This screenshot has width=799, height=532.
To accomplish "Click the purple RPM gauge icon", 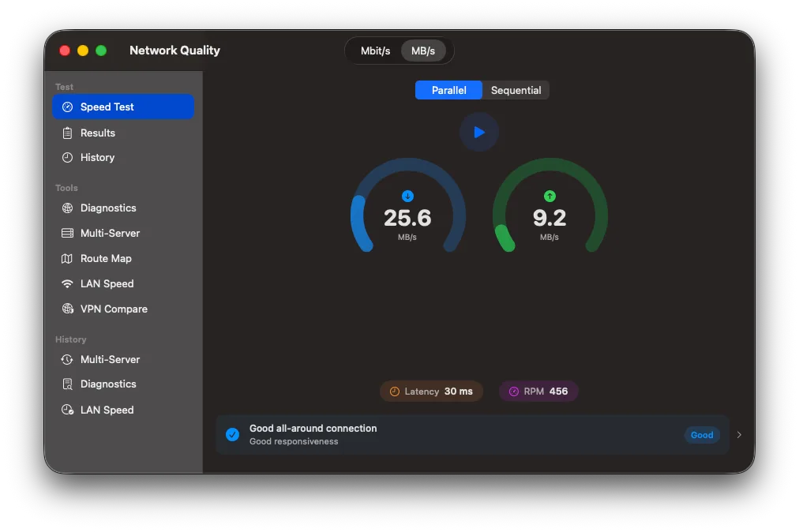I will pyautogui.click(x=514, y=392).
